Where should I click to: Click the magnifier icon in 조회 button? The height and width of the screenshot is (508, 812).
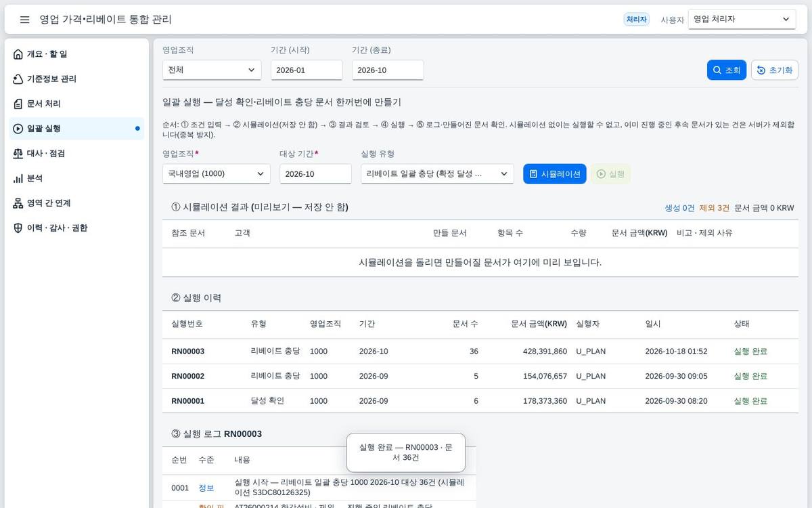pos(717,70)
